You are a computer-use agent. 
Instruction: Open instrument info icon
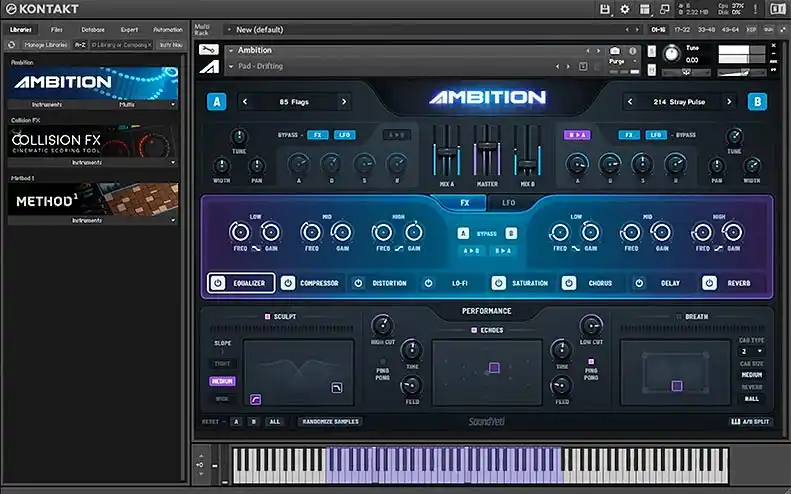(633, 50)
